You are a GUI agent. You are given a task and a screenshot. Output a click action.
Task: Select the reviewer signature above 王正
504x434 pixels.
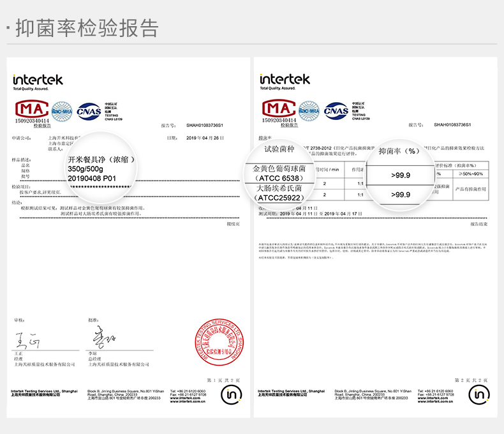(27, 340)
